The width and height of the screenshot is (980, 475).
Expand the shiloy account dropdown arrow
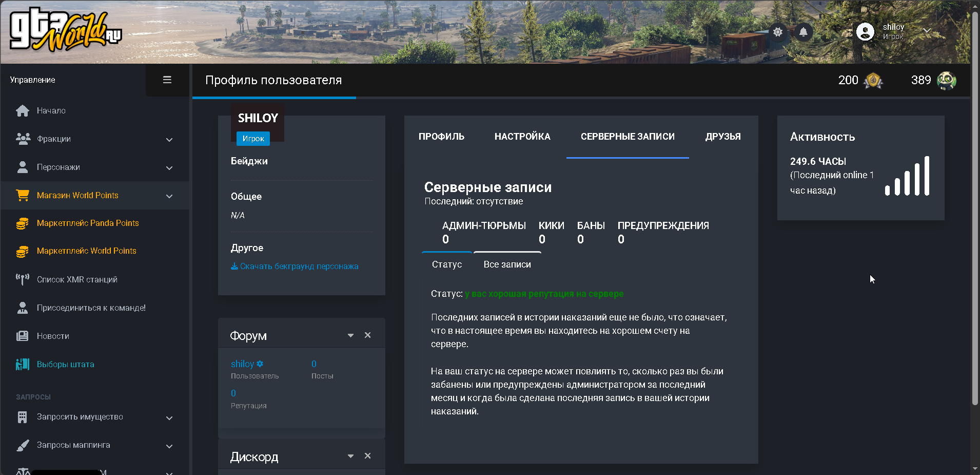[x=927, y=31]
